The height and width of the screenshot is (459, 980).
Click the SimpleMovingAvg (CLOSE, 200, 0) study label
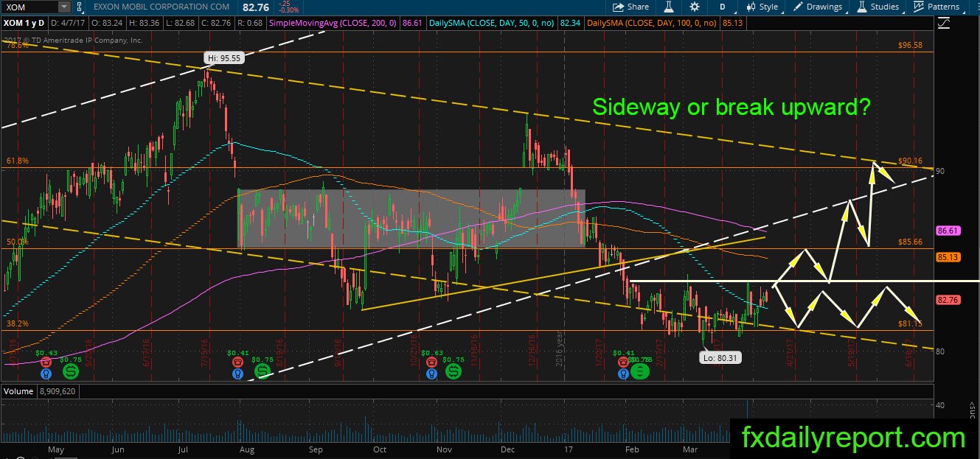coord(333,24)
